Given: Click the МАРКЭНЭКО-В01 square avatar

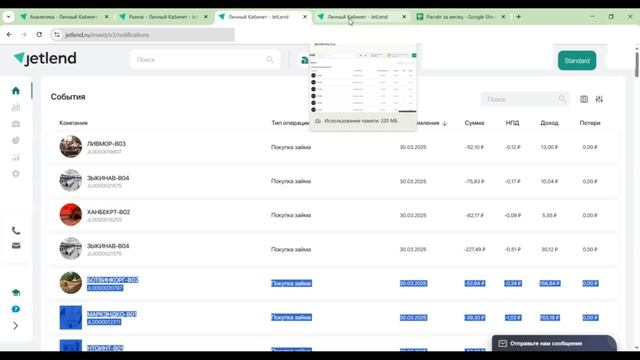Looking at the screenshot, I should point(71,317).
